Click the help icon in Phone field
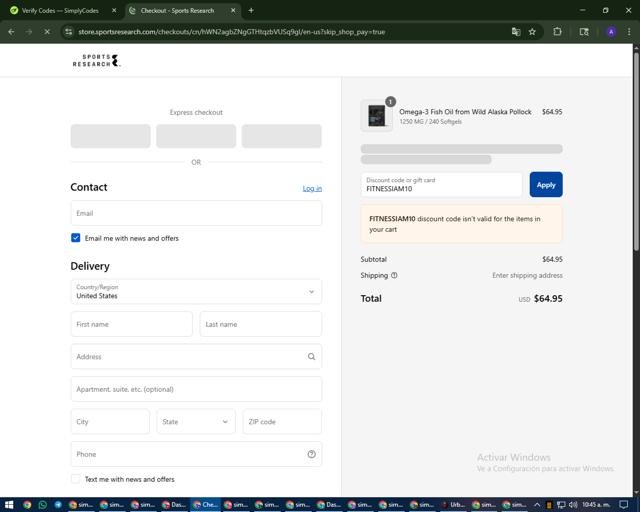The image size is (640, 512). pyautogui.click(x=311, y=454)
